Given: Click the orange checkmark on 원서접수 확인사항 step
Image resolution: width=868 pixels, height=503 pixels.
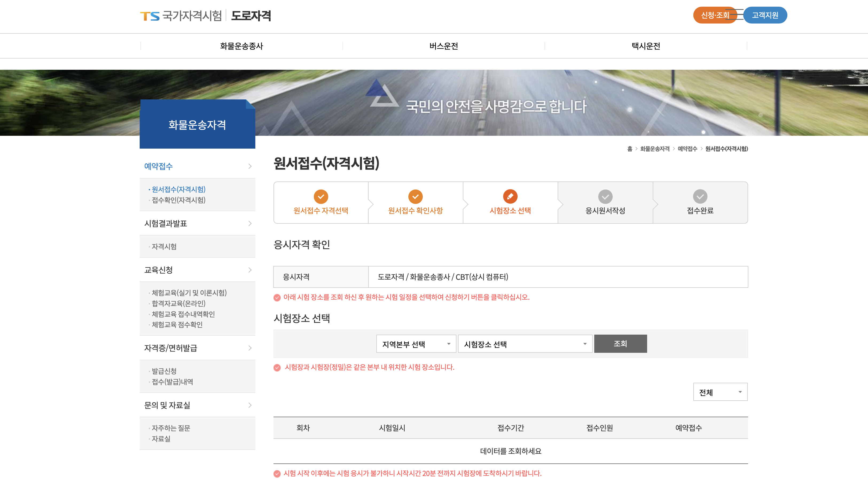Looking at the screenshot, I should click(416, 196).
